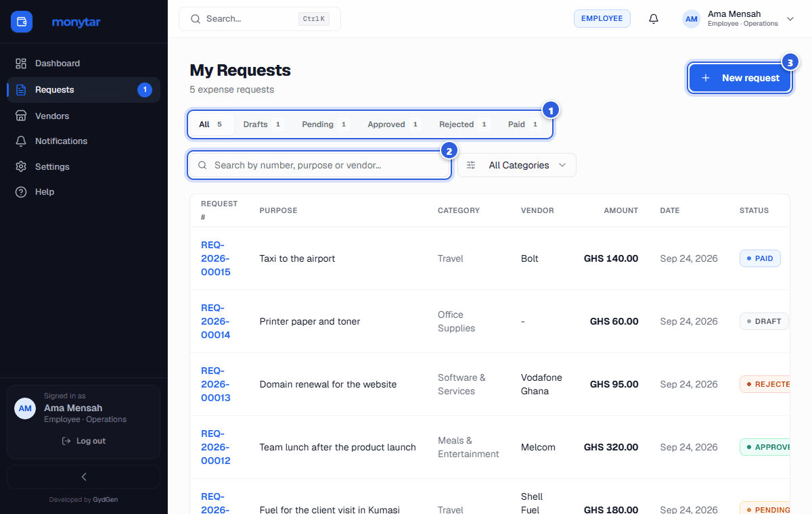The height and width of the screenshot is (514, 812).
Task: Click the notification bell in top bar
Action: 654,19
